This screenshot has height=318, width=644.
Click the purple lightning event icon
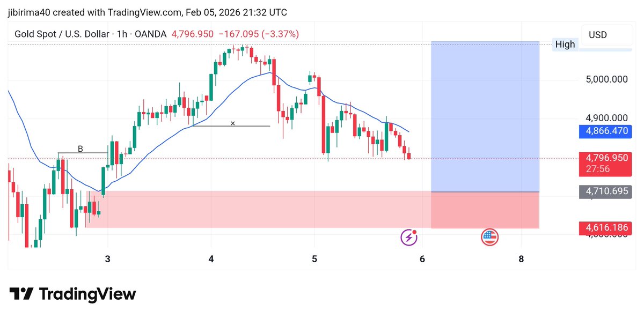tap(409, 237)
